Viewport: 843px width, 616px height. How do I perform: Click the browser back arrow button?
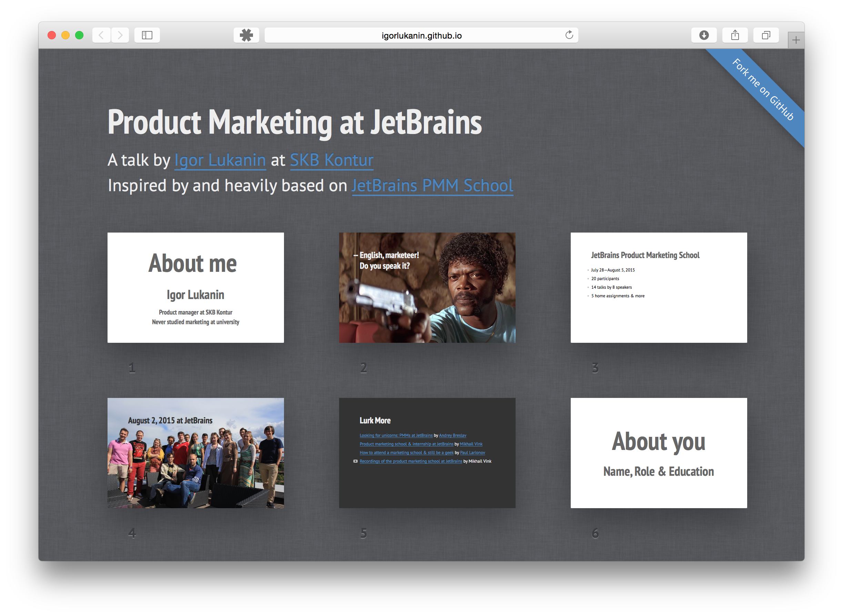point(101,35)
